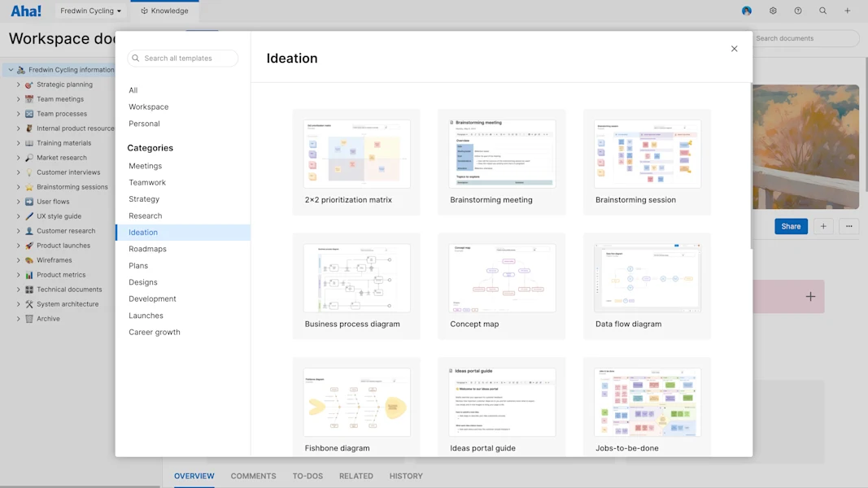Switch to the Overview tab

coord(194,476)
